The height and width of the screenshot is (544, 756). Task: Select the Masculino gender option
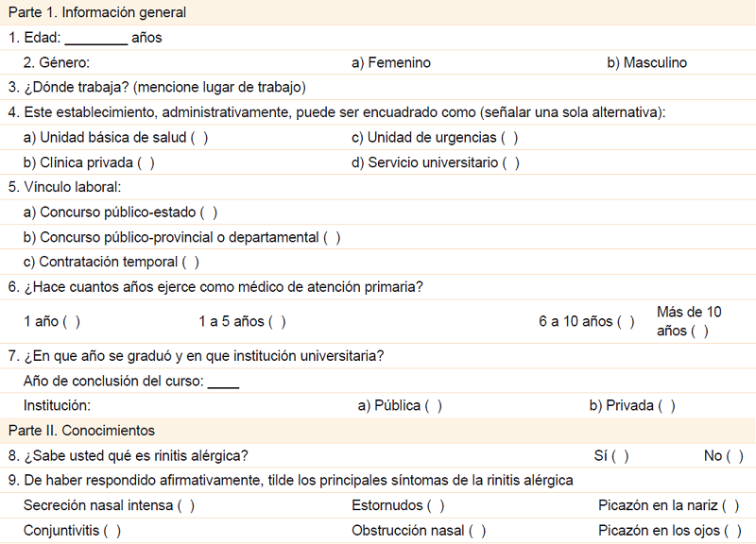pyautogui.click(x=647, y=63)
